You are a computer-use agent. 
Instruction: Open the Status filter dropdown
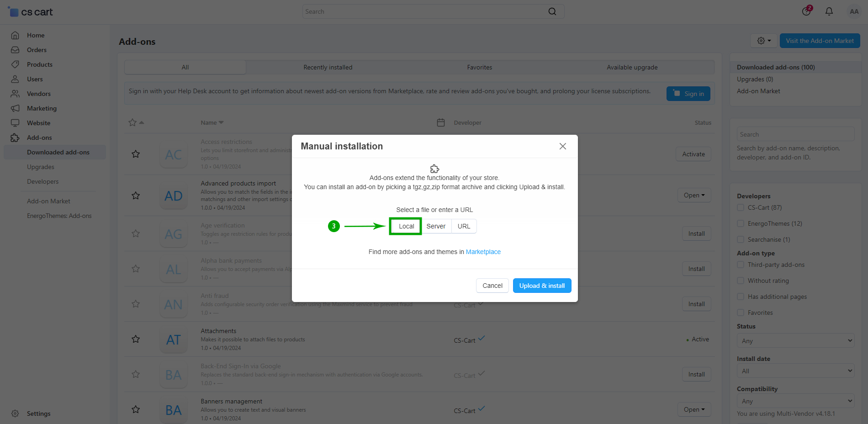(x=795, y=341)
